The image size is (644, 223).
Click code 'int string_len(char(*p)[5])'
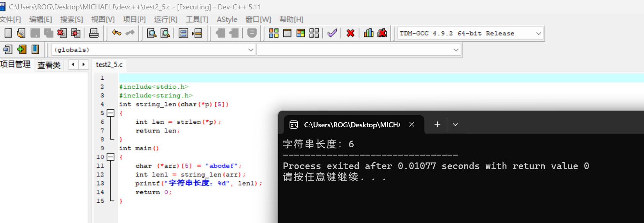coord(174,104)
